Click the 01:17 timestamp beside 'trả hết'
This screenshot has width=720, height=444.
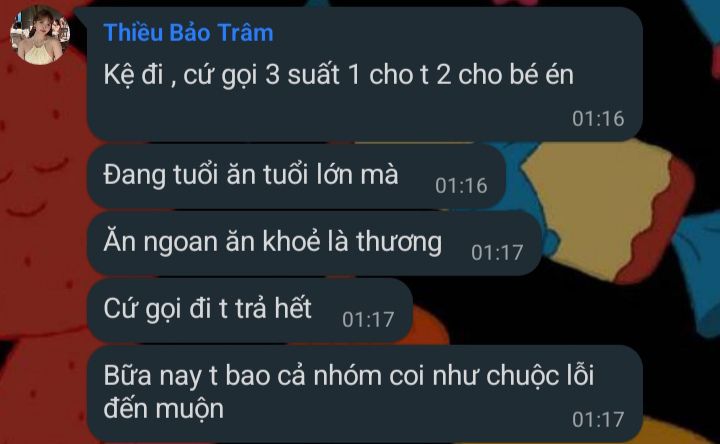point(368,320)
